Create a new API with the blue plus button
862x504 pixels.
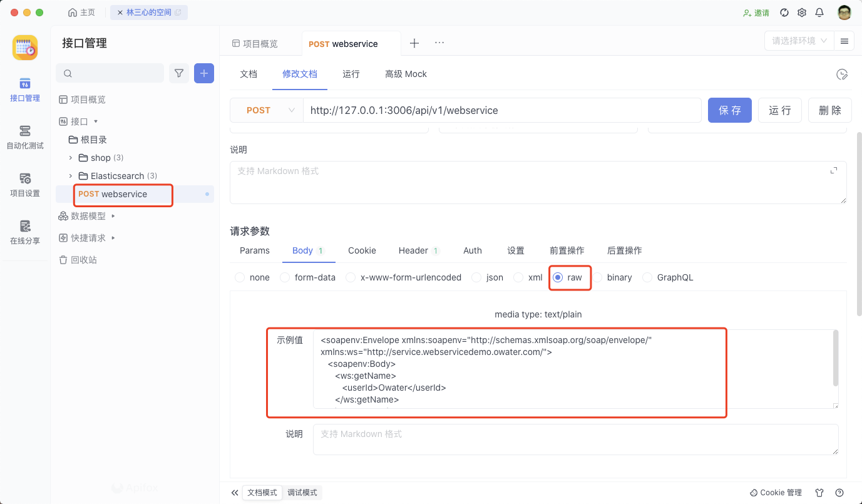(x=203, y=73)
